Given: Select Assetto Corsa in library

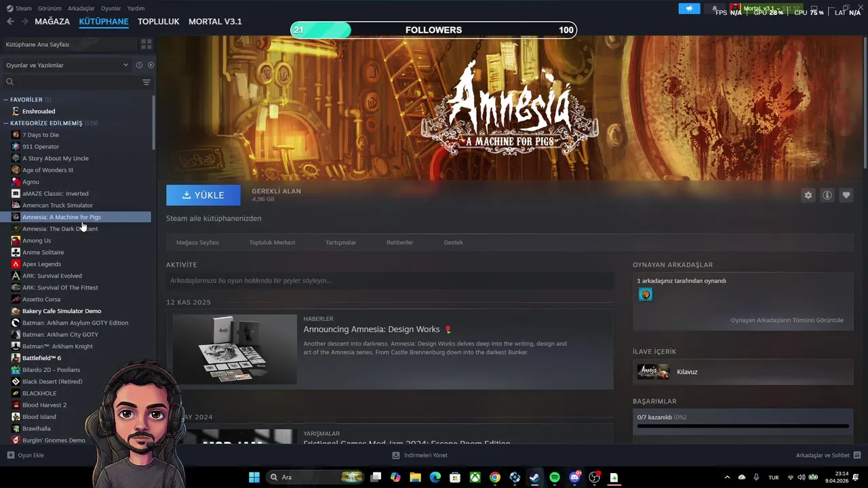Looking at the screenshot, I should (41, 300).
